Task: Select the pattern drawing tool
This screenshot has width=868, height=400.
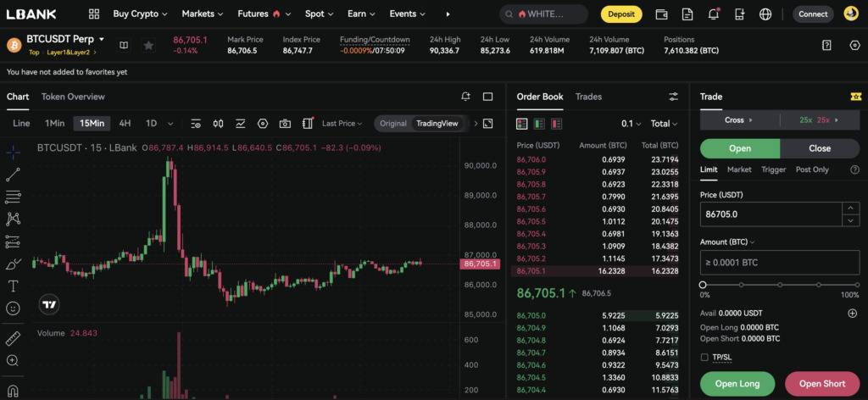Action: tap(14, 219)
